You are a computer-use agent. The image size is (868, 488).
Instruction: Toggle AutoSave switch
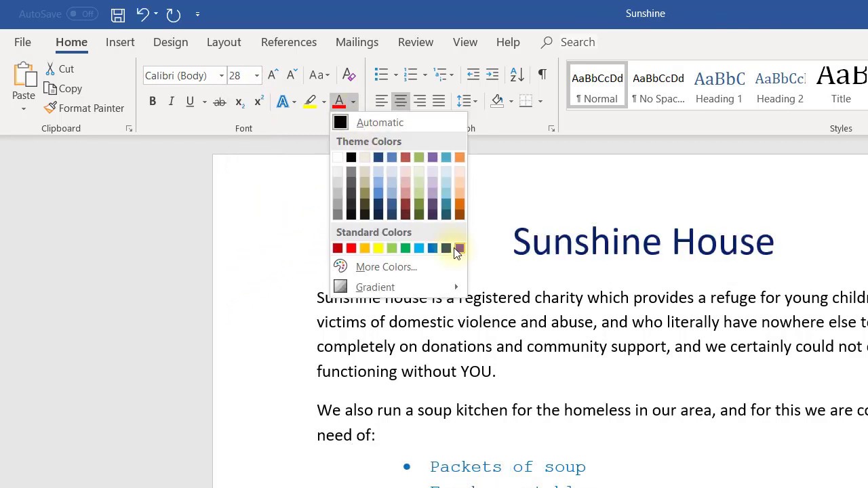[x=82, y=14]
